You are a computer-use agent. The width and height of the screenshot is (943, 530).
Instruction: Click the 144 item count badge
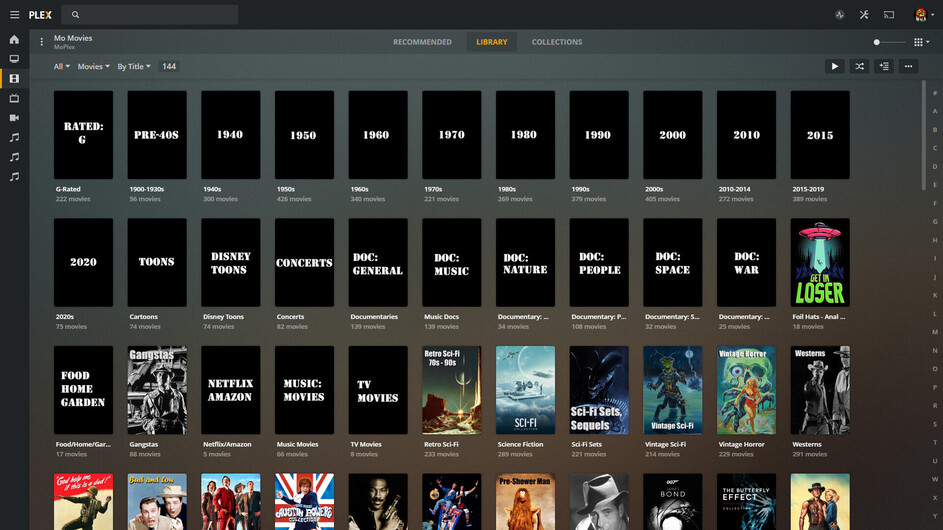coord(169,67)
